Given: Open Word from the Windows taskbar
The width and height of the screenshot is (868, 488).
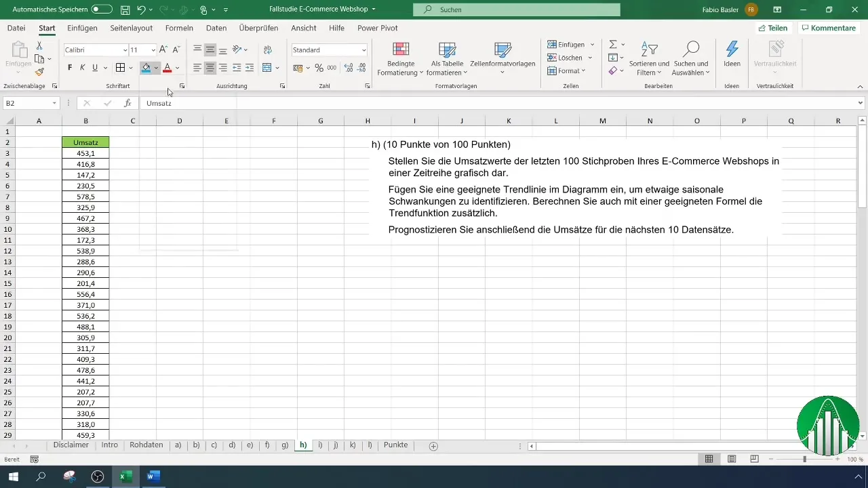Looking at the screenshot, I should [153, 476].
